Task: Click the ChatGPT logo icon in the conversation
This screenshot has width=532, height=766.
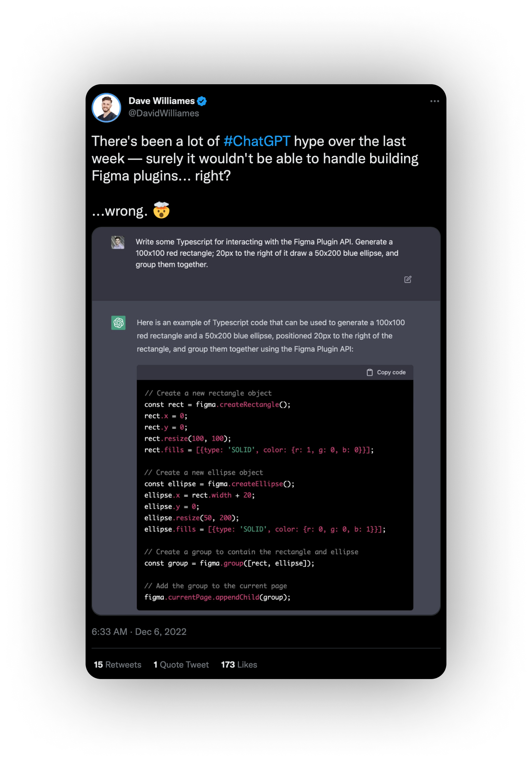Action: click(117, 322)
